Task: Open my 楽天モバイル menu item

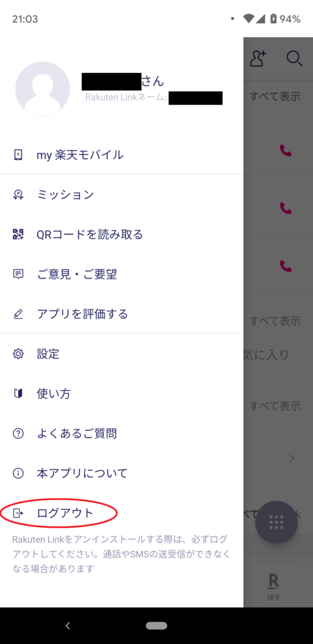Action: [121, 155]
